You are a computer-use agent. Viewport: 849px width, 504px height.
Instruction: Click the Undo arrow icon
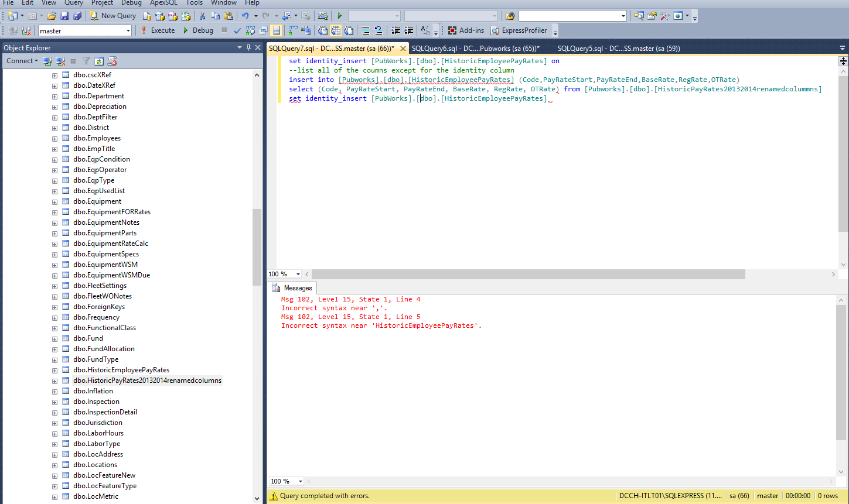pyautogui.click(x=245, y=16)
